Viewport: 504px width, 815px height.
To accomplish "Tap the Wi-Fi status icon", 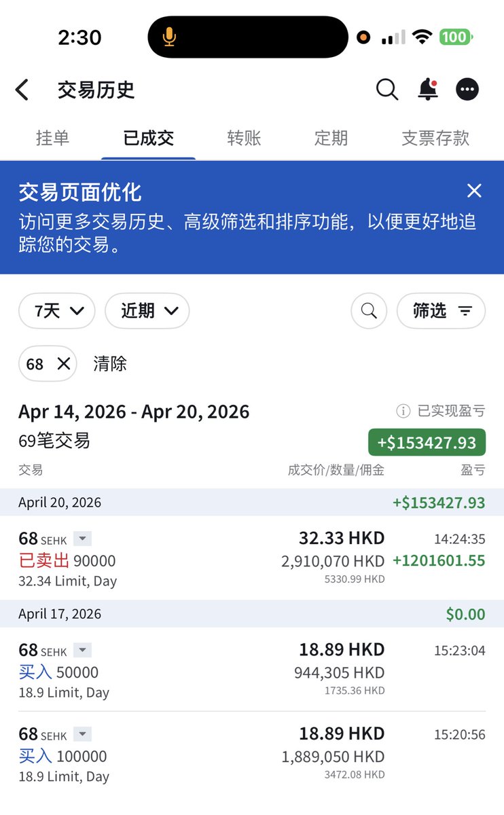I will click(x=422, y=37).
